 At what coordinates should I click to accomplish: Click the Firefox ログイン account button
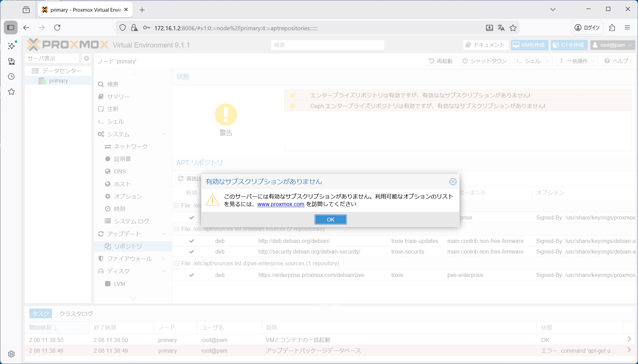tap(587, 28)
